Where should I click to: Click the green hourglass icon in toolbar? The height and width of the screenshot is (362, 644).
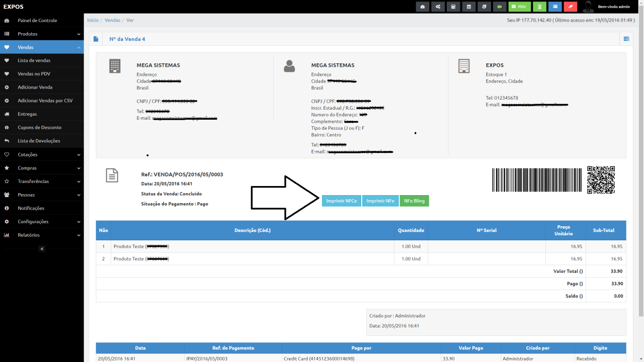[539, 7]
